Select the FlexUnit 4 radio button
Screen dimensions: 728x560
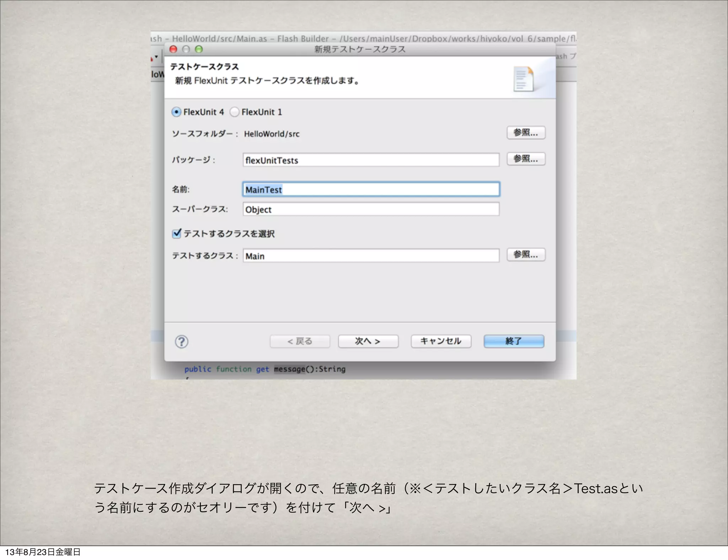coord(176,112)
